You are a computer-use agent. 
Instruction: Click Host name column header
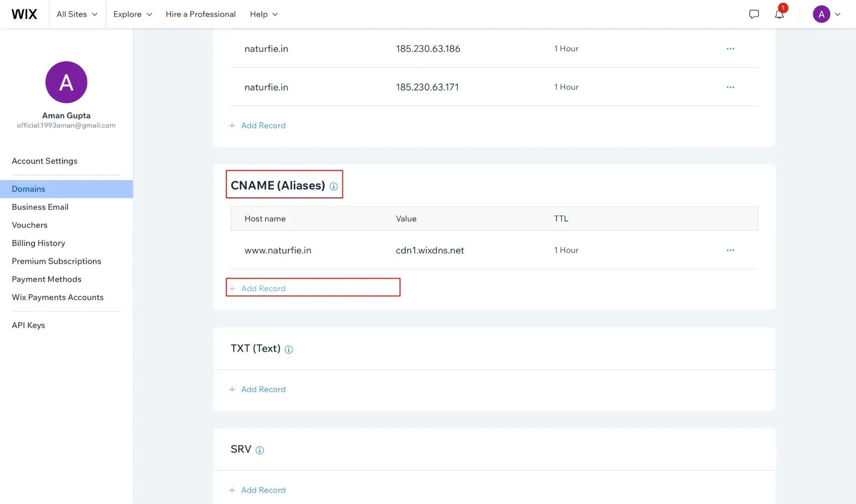(x=265, y=219)
